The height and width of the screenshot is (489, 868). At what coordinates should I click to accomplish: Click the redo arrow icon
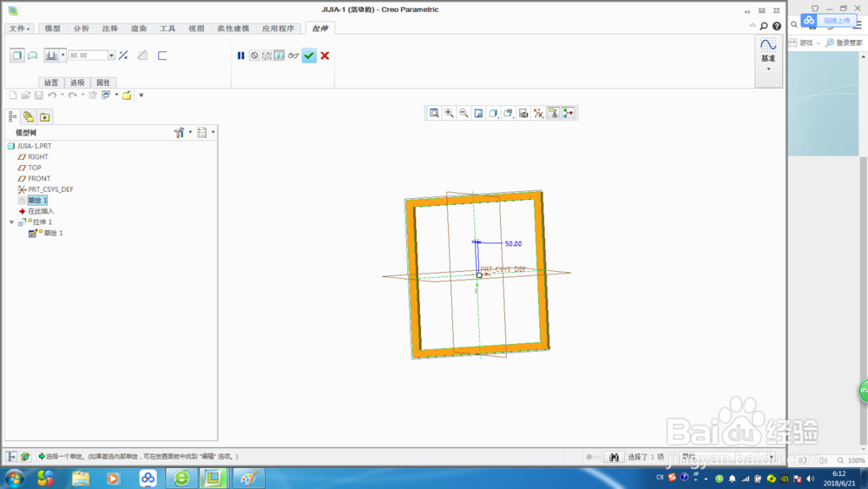click(73, 96)
